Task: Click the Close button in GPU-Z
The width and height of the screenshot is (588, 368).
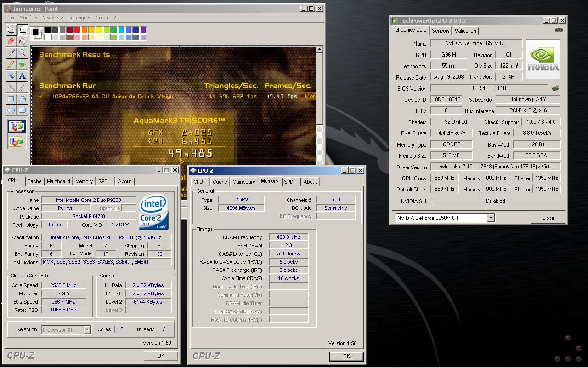Action: 548,218
